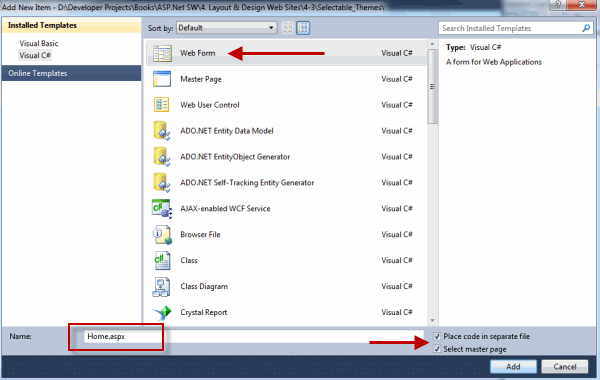Click the scroll down arrow of template list
Image resolution: width=600 pixels, height=380 pixels.
click(x=432, y=320)
